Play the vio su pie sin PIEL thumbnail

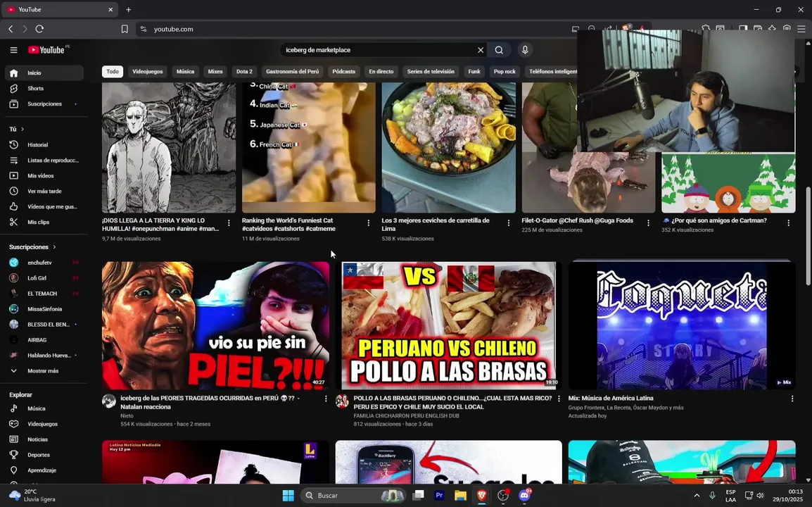[215, 325]
